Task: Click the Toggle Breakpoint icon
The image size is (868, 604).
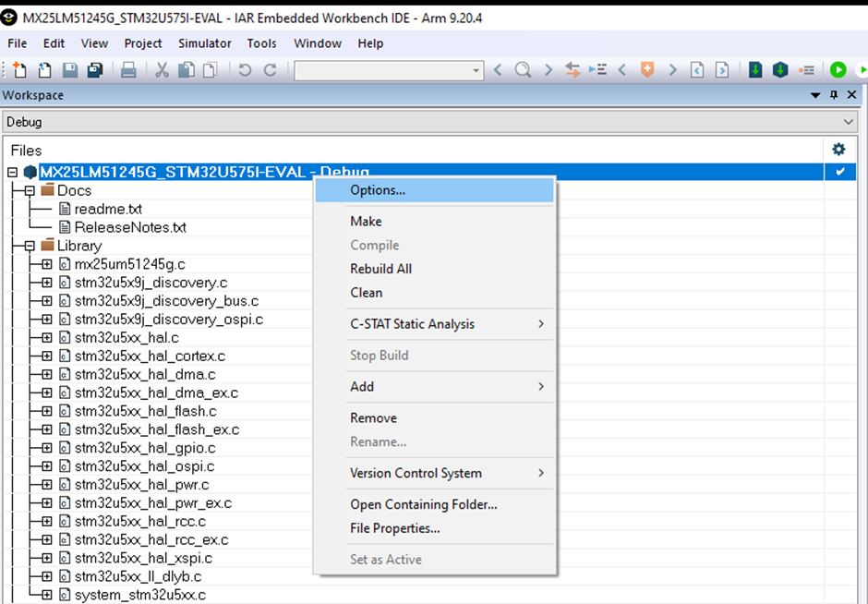Action: (x=806, y=70)
